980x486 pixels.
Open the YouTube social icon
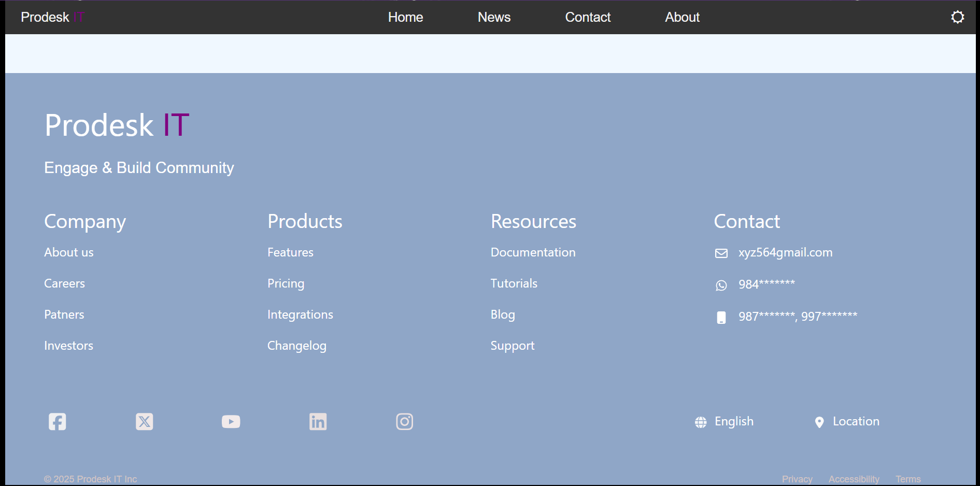point(231,422)
